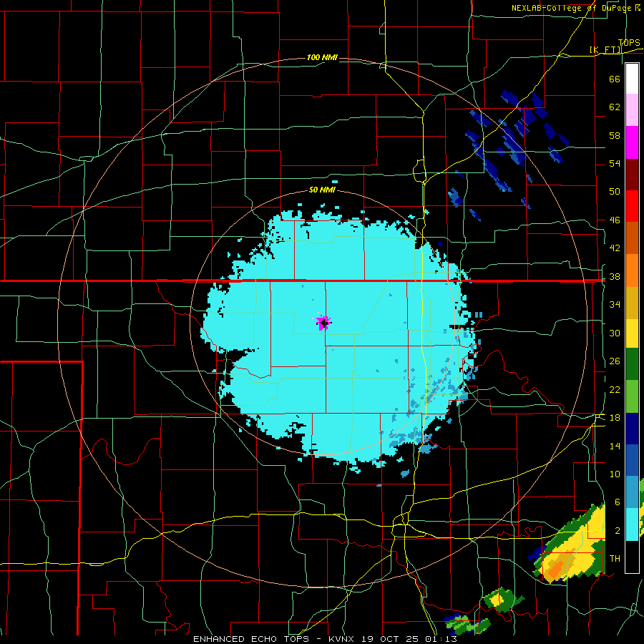The width and height of the screenshot is (644, 644).
Task: Click the '2' legend value
Action: [618, 530]
